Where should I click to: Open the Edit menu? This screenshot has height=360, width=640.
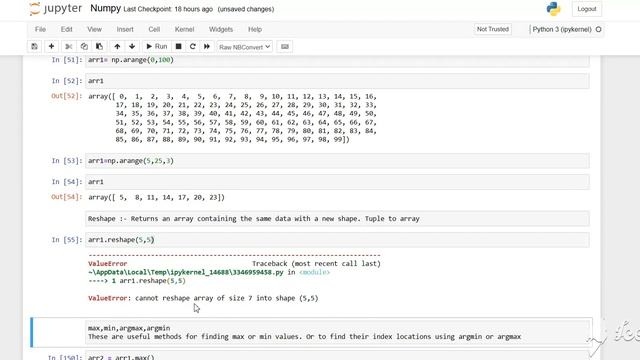tap(67, 29)
